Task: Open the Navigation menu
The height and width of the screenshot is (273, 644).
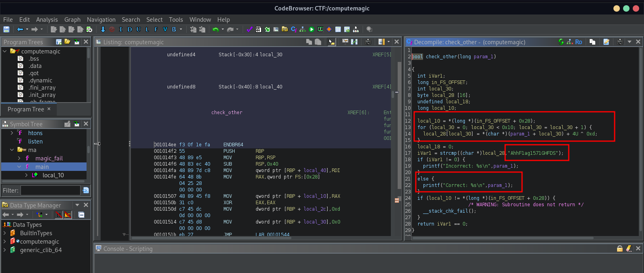Action: pos(101,20)
